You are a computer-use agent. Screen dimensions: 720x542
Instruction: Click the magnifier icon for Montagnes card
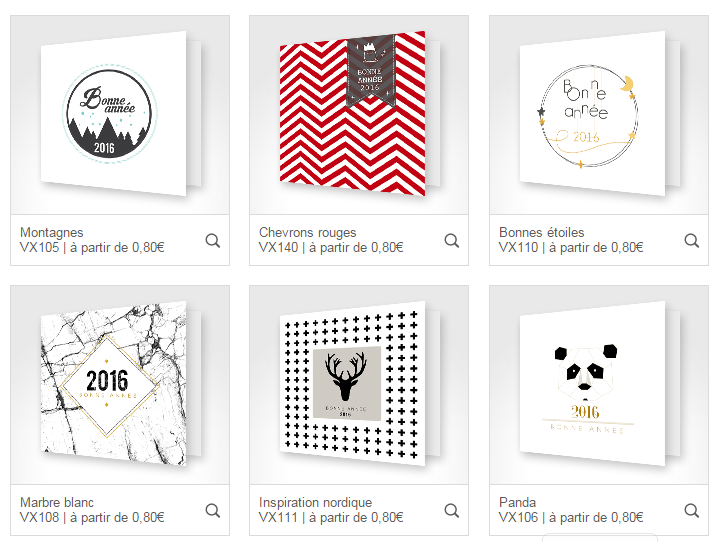click(x=213, y=240)
